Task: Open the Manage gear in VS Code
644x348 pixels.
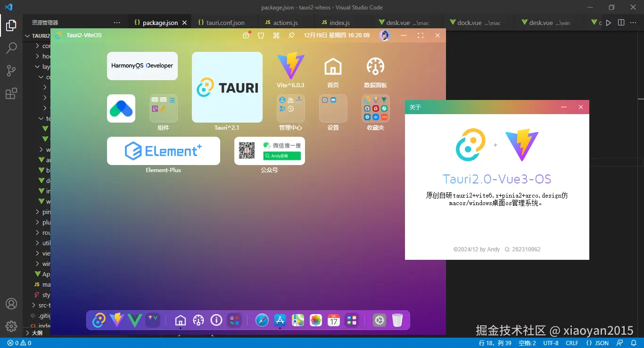Action: [x=11, y=326]
